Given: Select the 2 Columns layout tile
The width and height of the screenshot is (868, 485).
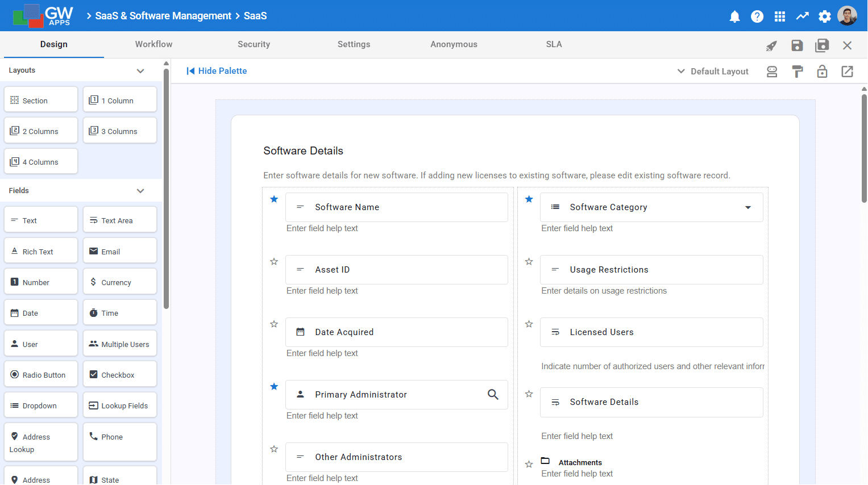Looking at the screenshot, I should pos(41,131).
